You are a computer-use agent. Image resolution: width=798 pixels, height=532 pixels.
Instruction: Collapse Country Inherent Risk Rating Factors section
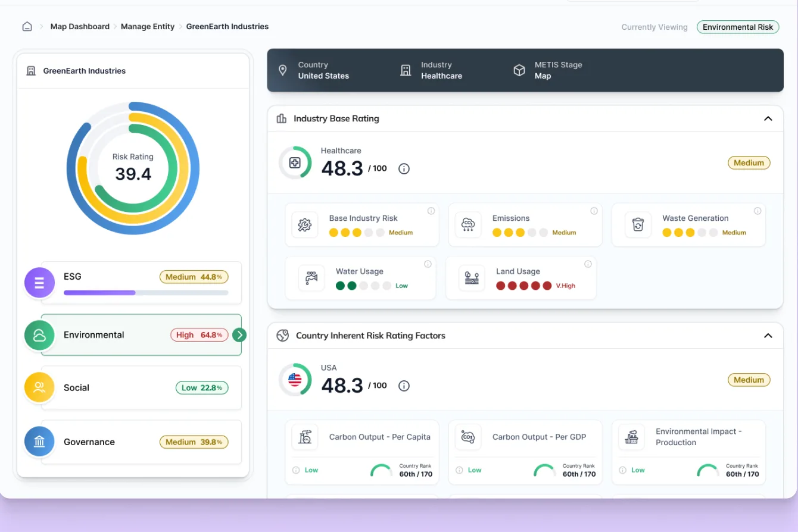click(768, 336)
